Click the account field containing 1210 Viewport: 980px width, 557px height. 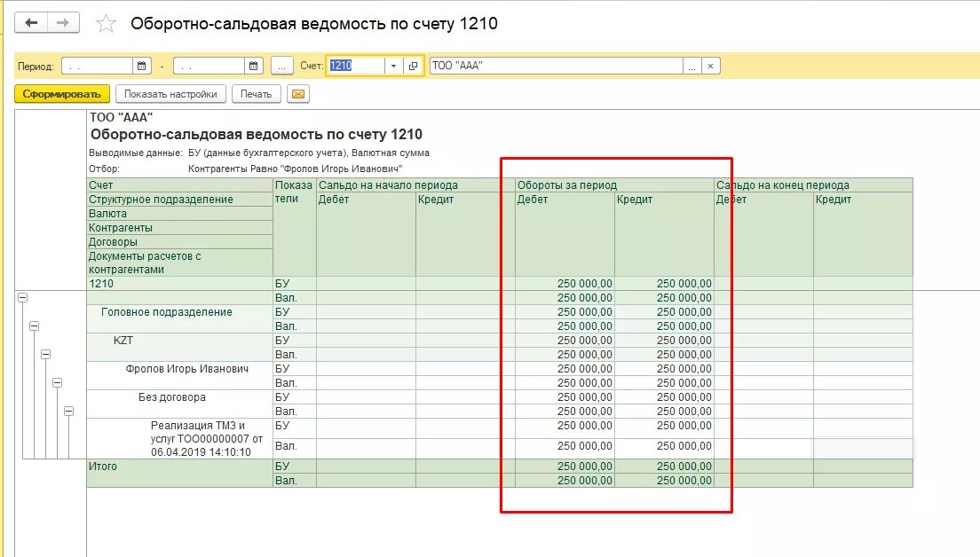tap(355, 66)
